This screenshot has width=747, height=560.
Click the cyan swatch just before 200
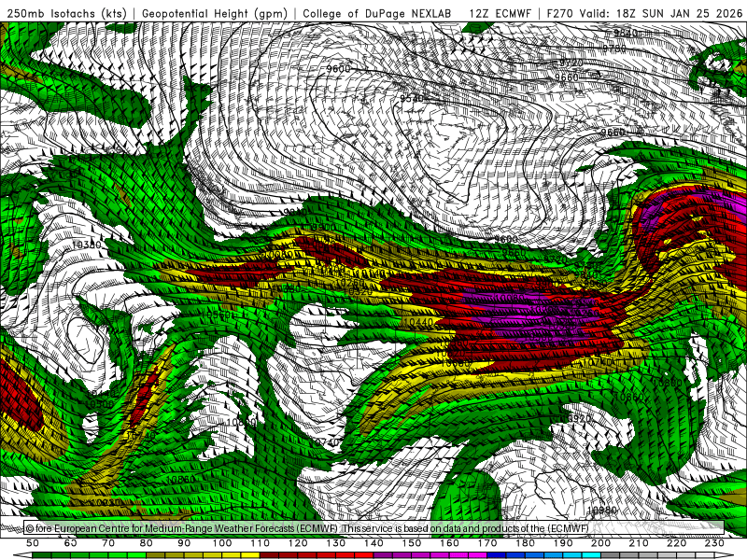(592, 555)
